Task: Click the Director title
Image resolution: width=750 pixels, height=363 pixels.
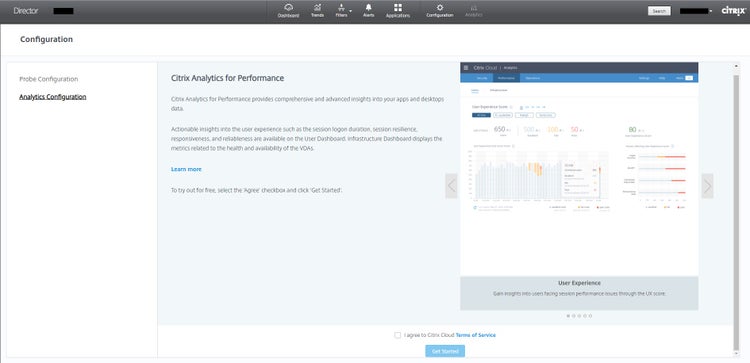Action: [26, 11]
